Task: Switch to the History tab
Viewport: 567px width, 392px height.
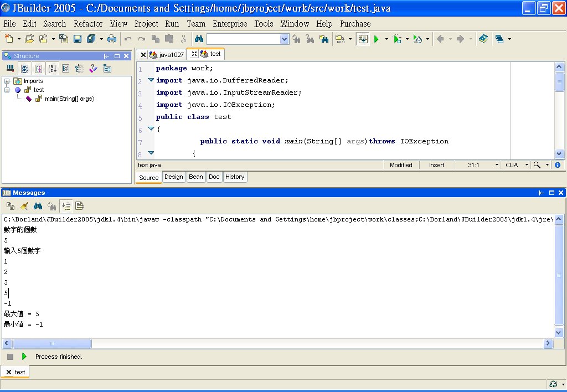Action: (235, 177)
